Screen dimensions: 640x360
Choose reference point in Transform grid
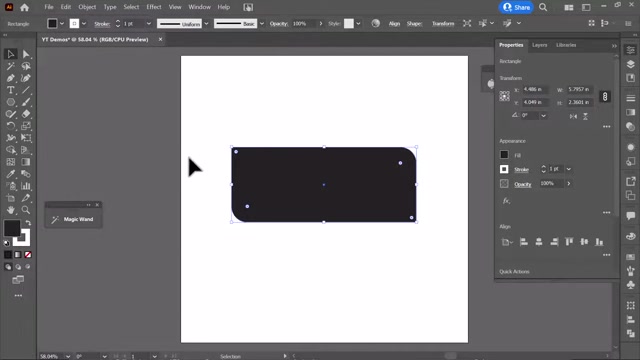504,96
